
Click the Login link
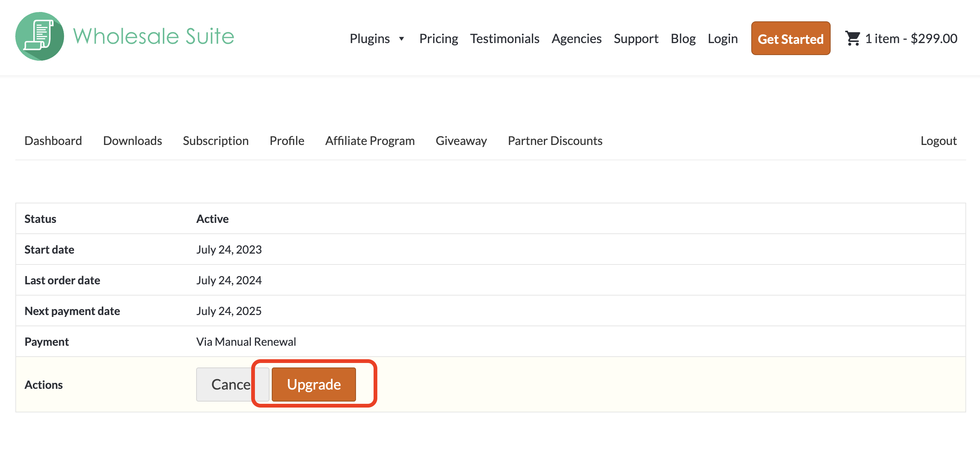click(x=722, y=39)
